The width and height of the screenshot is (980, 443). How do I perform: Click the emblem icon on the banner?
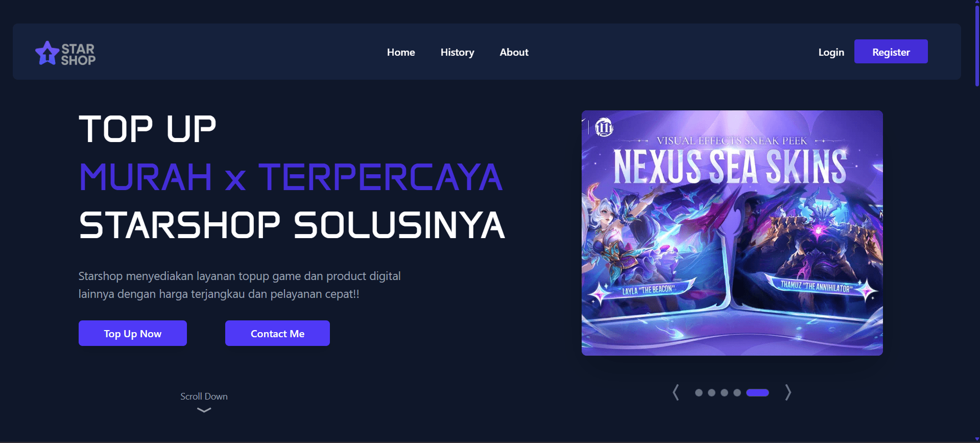(604, 127)
